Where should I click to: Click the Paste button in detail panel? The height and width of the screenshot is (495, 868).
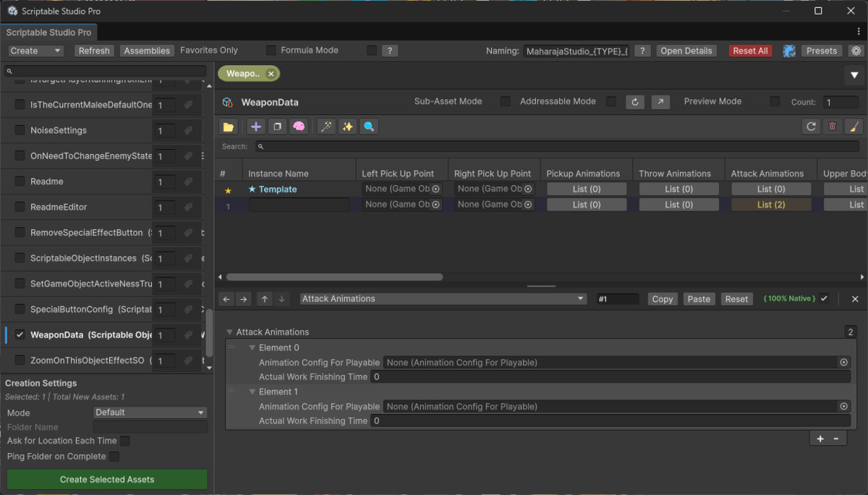point(699,299)
